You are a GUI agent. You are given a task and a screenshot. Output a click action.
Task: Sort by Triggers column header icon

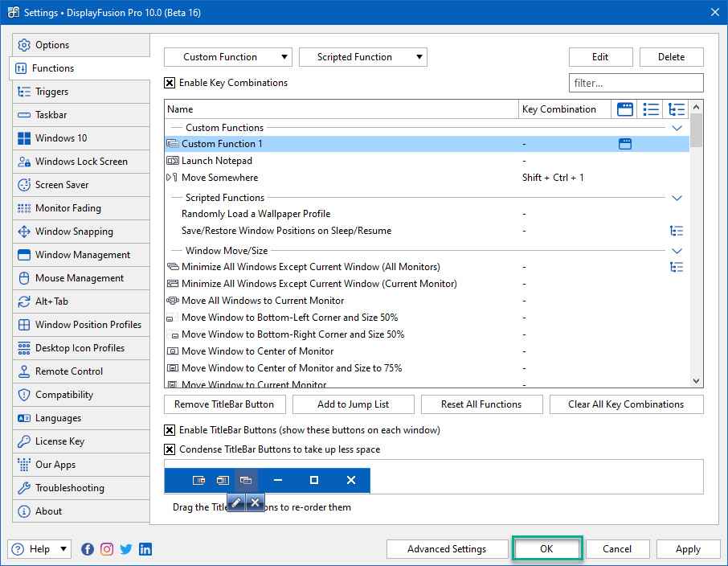(x=677, y=109)
